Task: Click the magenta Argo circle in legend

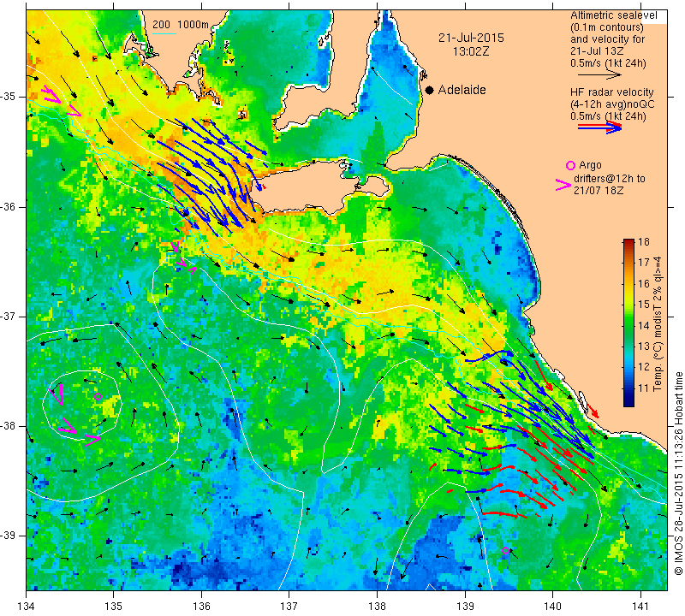Action: pyautogui.click(x=570, y=165)
